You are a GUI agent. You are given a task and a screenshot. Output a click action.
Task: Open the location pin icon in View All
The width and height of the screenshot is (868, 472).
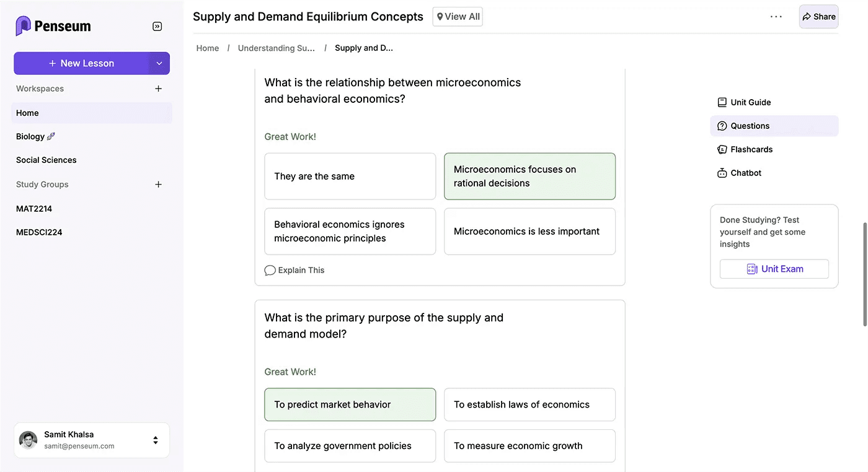[x=440, y=16]
